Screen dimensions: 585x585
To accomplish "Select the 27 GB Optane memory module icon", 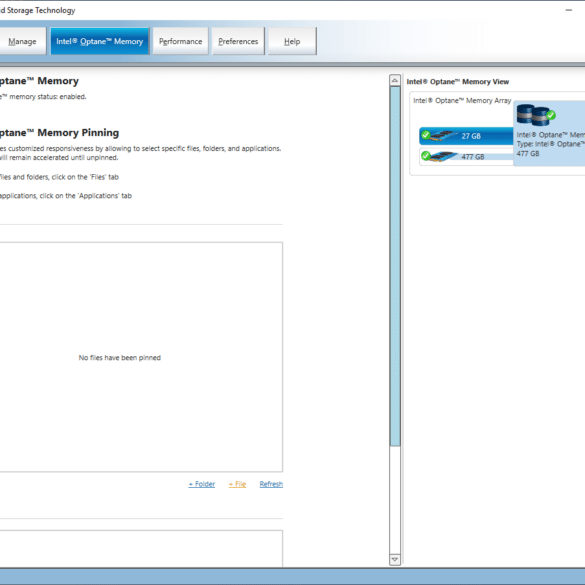I will 444,136.
